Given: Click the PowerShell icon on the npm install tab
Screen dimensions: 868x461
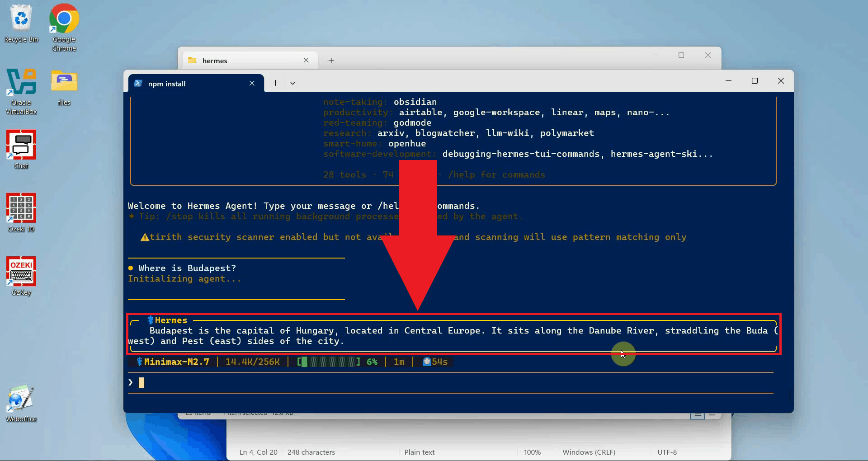Looking at the screenshot, I should [138, 84].
